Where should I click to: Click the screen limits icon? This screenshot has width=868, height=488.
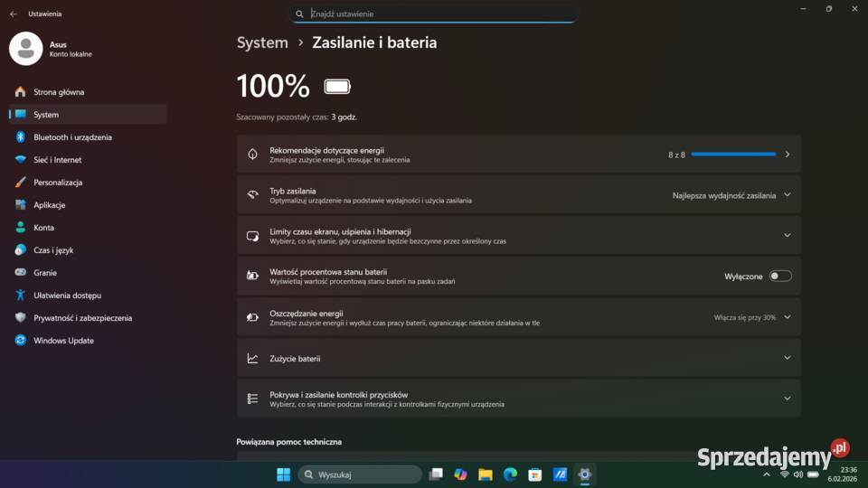click(252, 236)
